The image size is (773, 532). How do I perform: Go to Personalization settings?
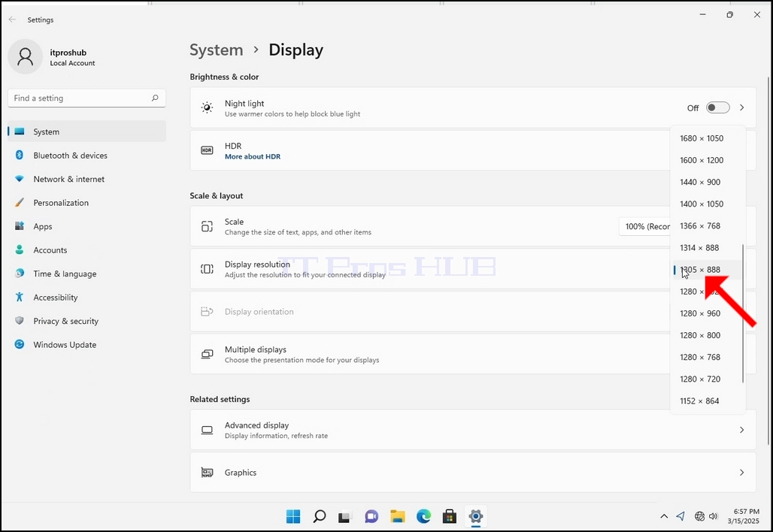click(x=86, y=202)
